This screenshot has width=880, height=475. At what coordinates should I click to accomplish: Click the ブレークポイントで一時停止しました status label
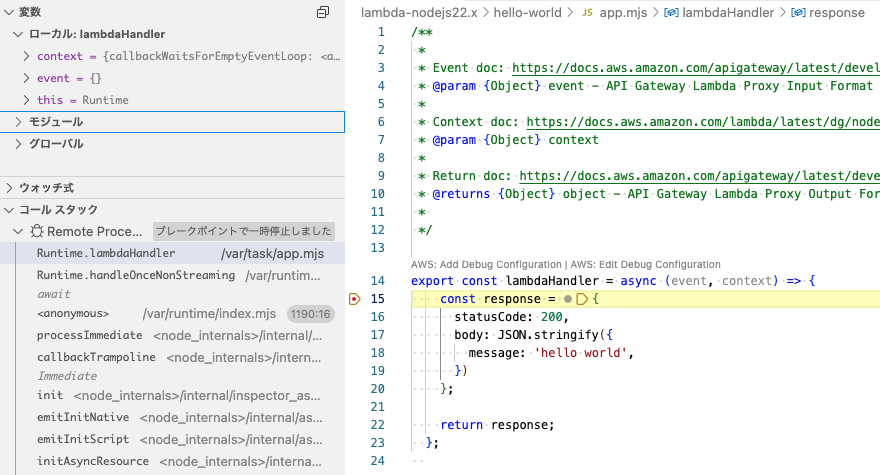tap(244, 231)
